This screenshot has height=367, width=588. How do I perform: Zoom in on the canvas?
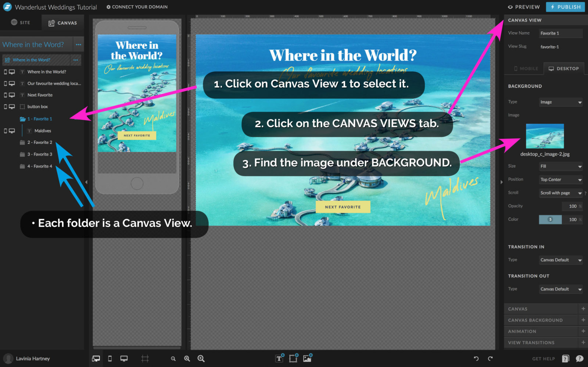pos(201,358)
